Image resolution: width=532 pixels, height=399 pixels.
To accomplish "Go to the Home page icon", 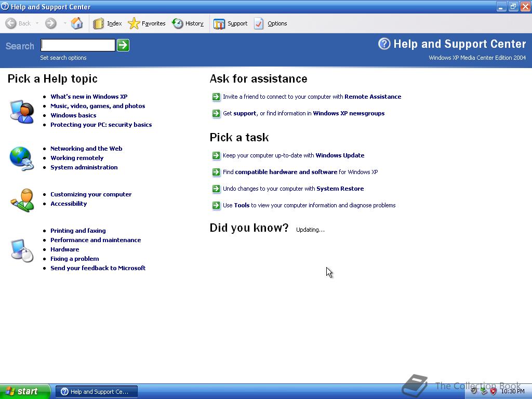I will (x=77, y=23).
